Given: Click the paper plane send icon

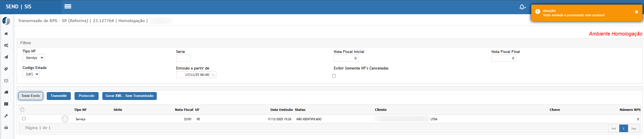Looking at the screenshot, I should pos(6,57).
